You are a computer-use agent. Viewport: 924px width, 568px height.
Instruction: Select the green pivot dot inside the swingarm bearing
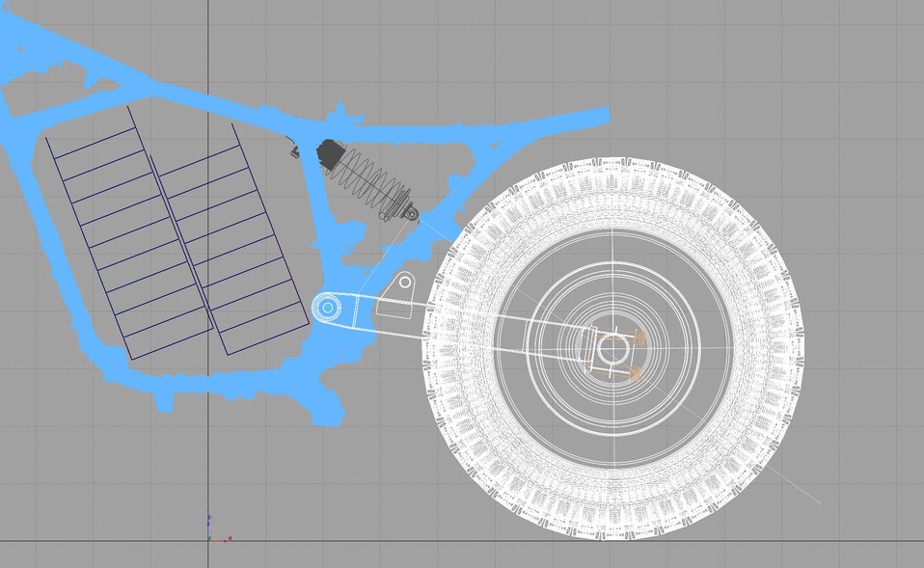point(328,307)
